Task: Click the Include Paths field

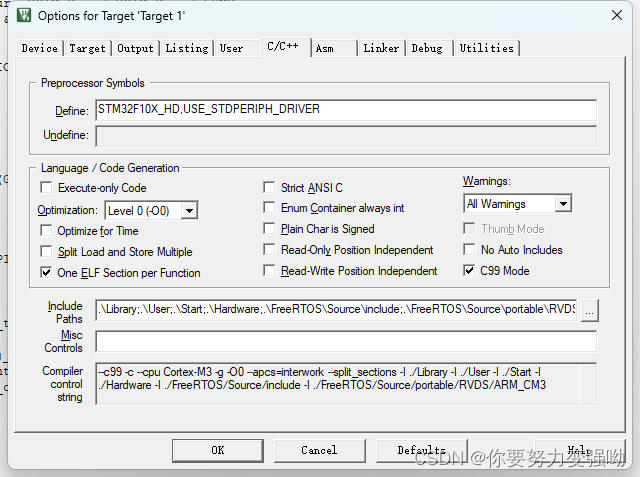Action: coord(336,310)
